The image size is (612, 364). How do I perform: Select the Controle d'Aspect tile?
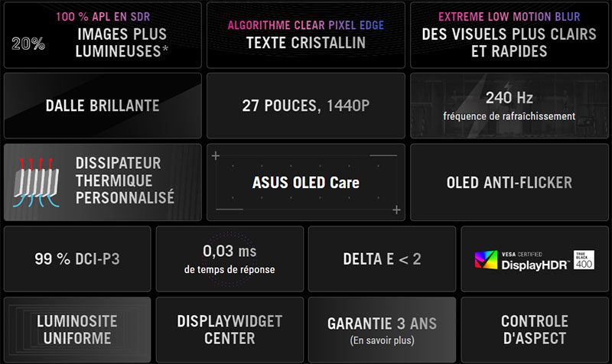click(534, 330)
